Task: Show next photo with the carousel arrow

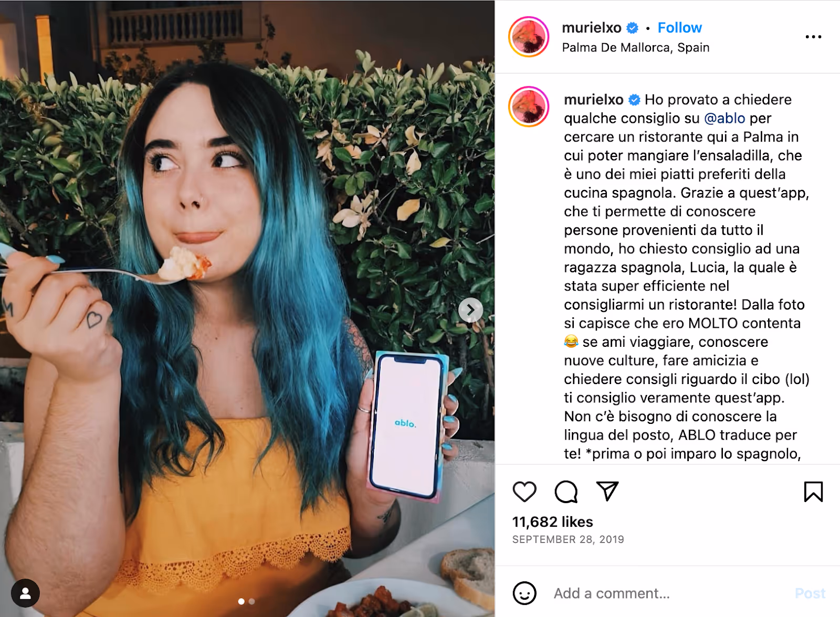Action: 470,310
